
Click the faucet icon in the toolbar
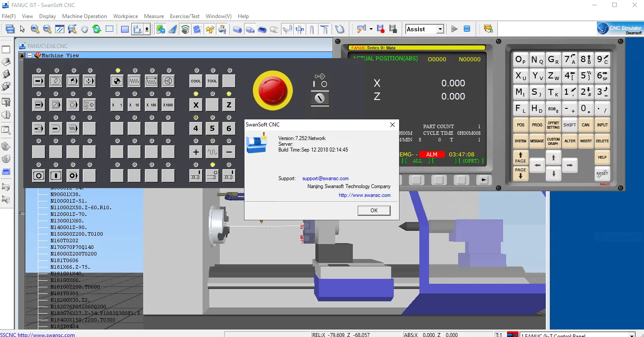222,29
